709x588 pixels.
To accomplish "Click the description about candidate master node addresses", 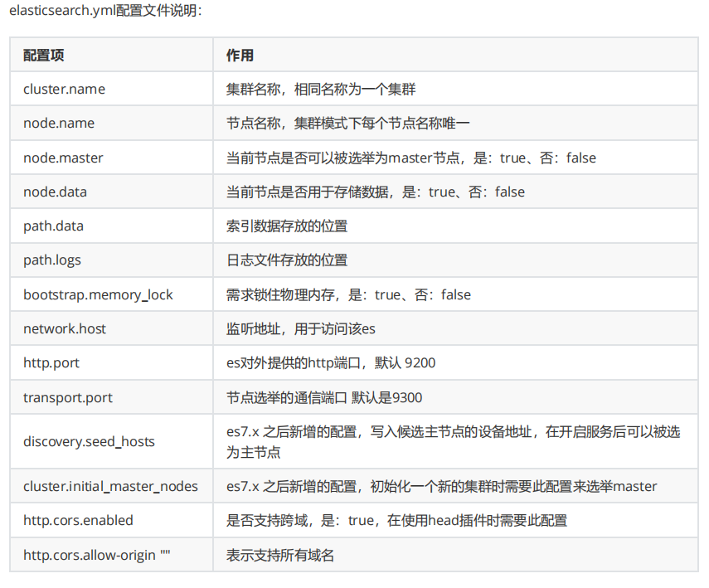I will pos(453,442).
